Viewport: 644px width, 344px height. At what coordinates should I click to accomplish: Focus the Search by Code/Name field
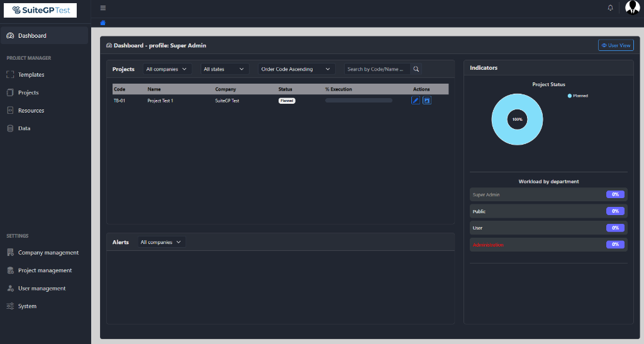coord(377,69)
